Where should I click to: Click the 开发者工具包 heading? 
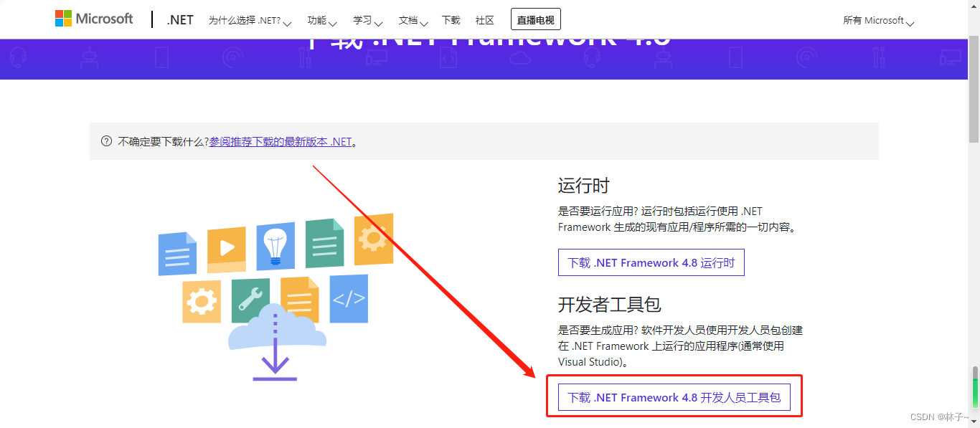(x=610, y=305)
